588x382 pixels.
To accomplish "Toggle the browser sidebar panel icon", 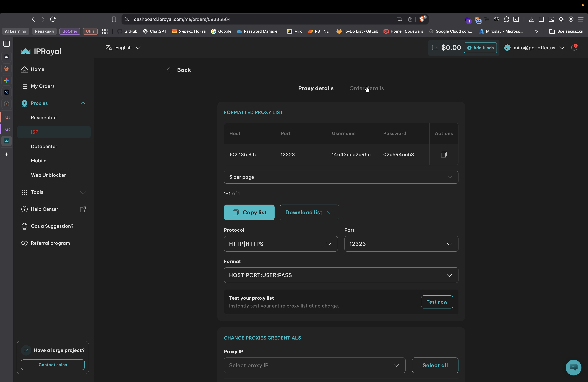I will click(x=7, y=44).
